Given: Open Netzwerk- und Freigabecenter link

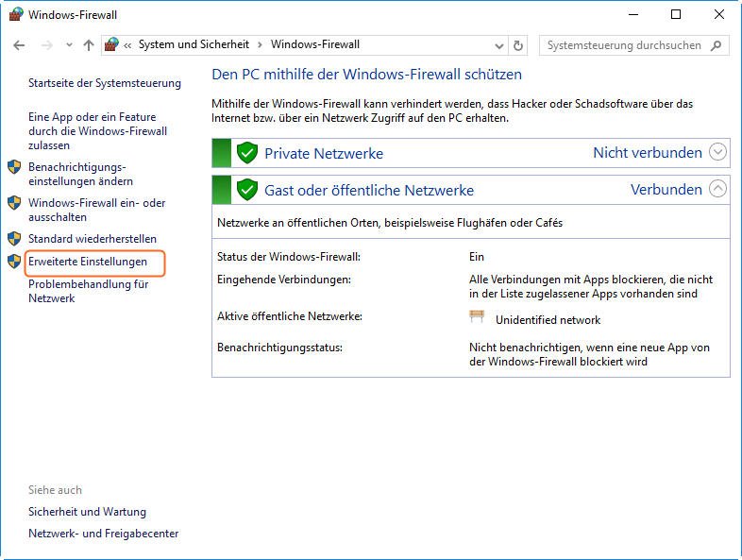Looking at the screenshot, I should tap(103, 534).
